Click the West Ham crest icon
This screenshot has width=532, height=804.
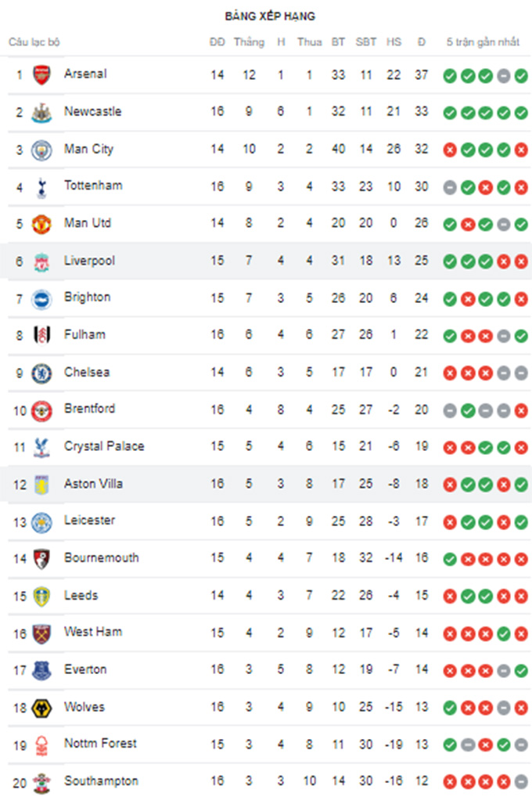[x=41, y=633]
